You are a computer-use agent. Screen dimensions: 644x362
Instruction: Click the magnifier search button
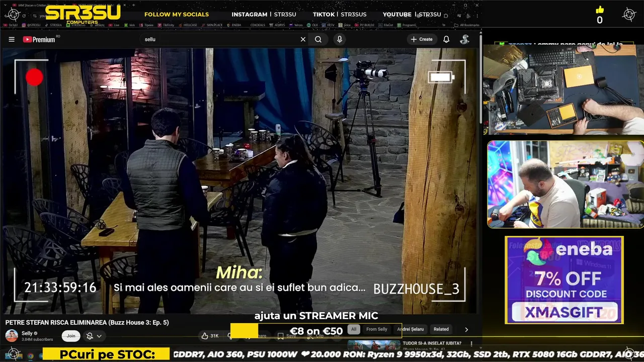point(318,39)
